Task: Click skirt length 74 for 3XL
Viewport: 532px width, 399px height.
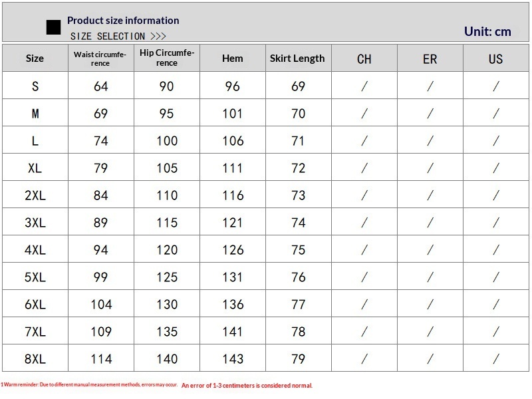Action: 298,223
